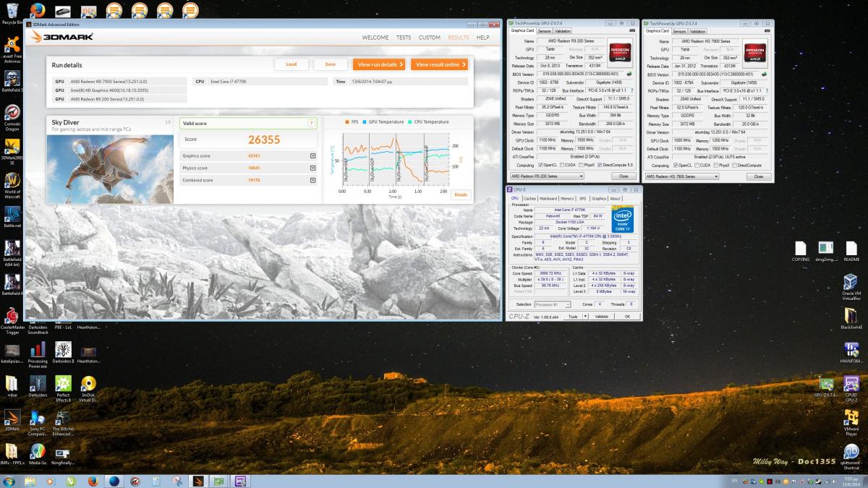
Task: Go to the CUSTOM tab in 3DMark
Action: [430, 38]
